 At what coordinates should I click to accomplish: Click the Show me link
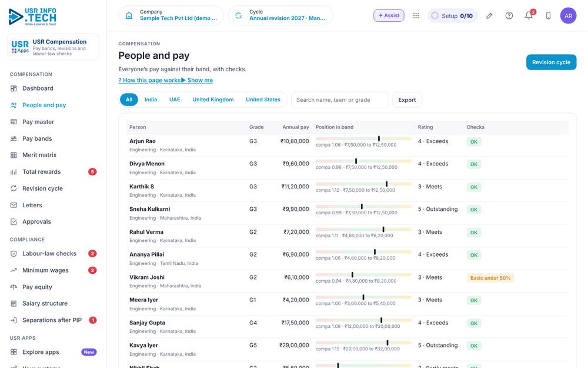(197, 80)
